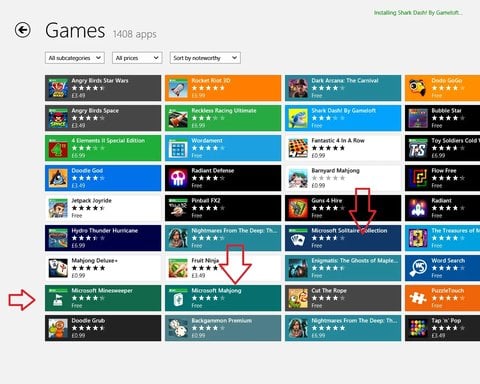Click the Shark Dash! shark icon
The width and height of the screenshot is (480, 384).
298,118
